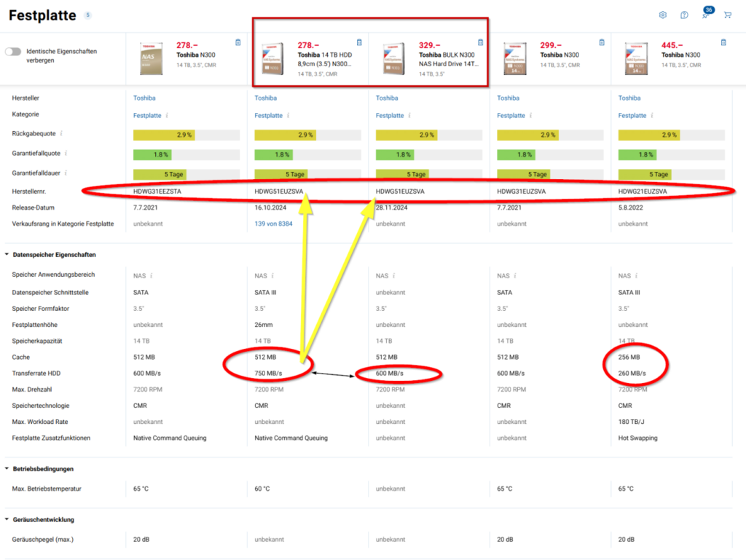
Task: Click the NAS info icon in the 278.– N300 column
Action: coord(152,276)
